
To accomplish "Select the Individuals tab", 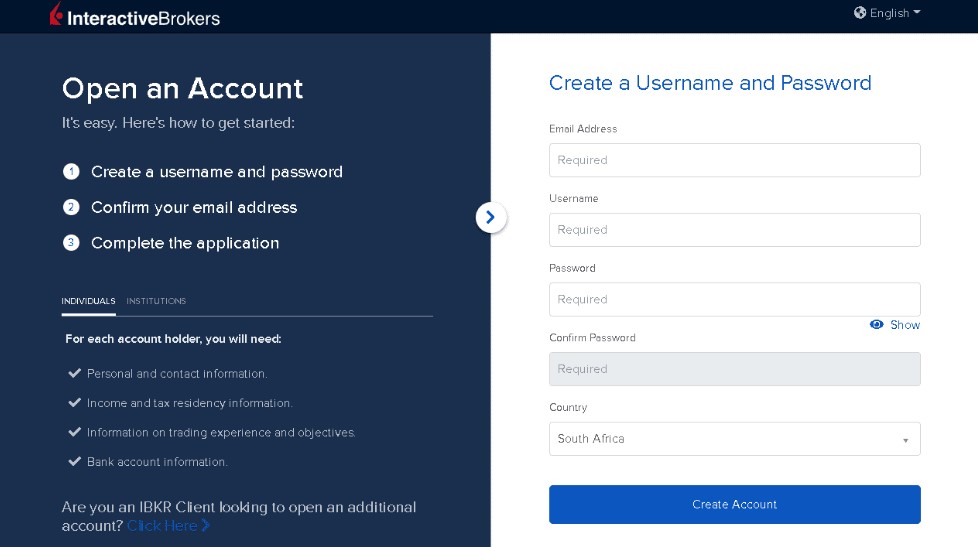I will [x=88, y=301].
